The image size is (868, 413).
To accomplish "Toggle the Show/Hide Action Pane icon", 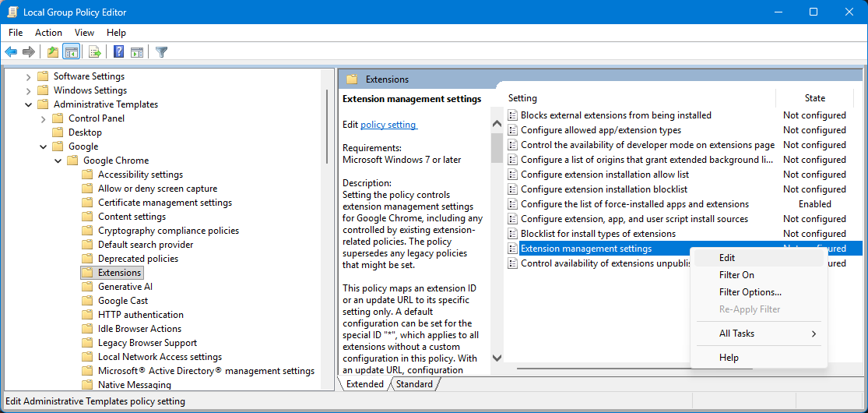I will point(137,52).
